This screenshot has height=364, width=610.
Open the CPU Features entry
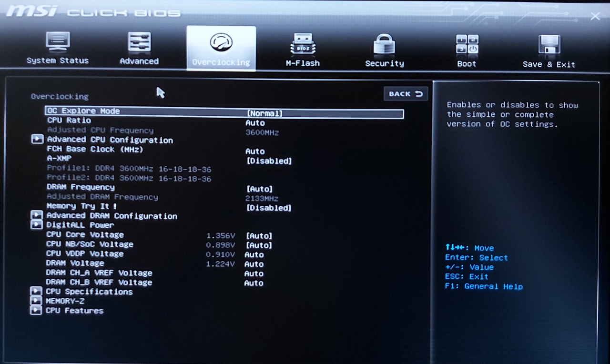[74, 311]
